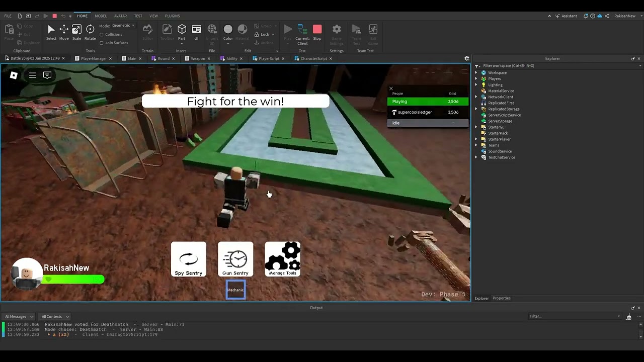Image resolution: width=644 pixels, height=362 pixels.
Task: Click the Manage Tools button in-game
Action: [282, 259]
